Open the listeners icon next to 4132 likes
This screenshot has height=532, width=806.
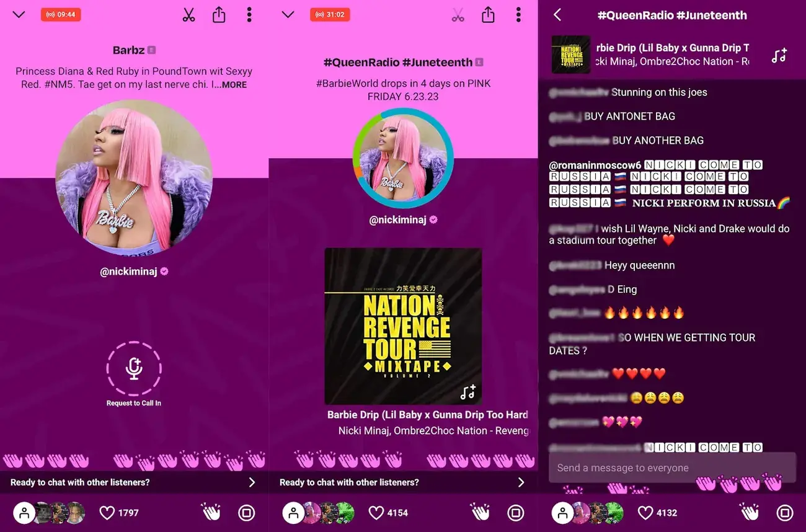[562, 513]
